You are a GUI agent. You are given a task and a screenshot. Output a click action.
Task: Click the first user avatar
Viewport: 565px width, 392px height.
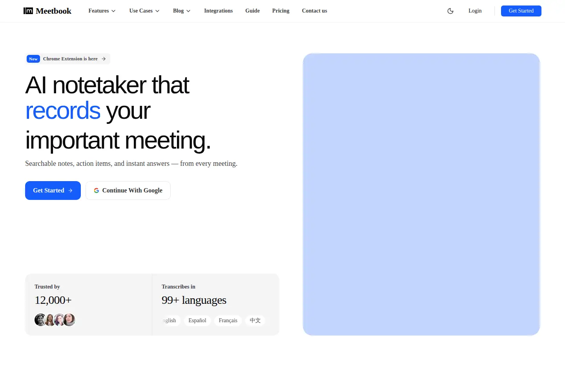coord(40,320)
